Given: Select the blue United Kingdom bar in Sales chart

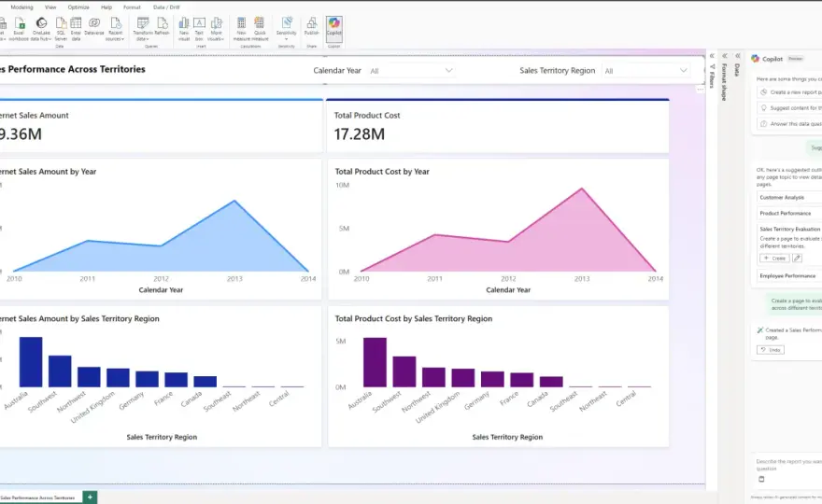Looking at the screenshot, I should (x=118, y=378).
